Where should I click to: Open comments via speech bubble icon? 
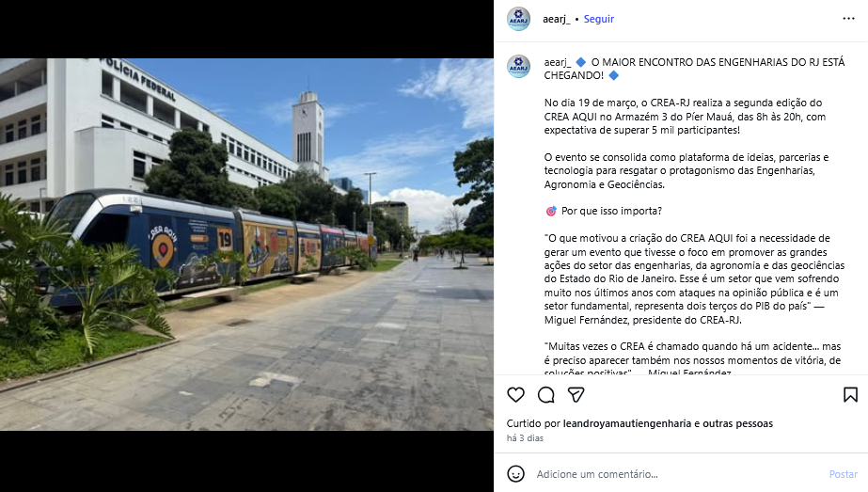[545, 394]
